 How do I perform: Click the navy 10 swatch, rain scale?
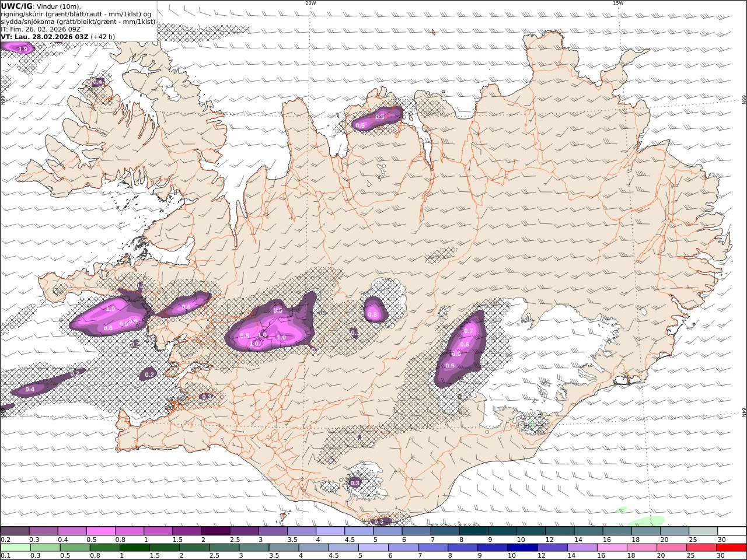coord(522,547)
